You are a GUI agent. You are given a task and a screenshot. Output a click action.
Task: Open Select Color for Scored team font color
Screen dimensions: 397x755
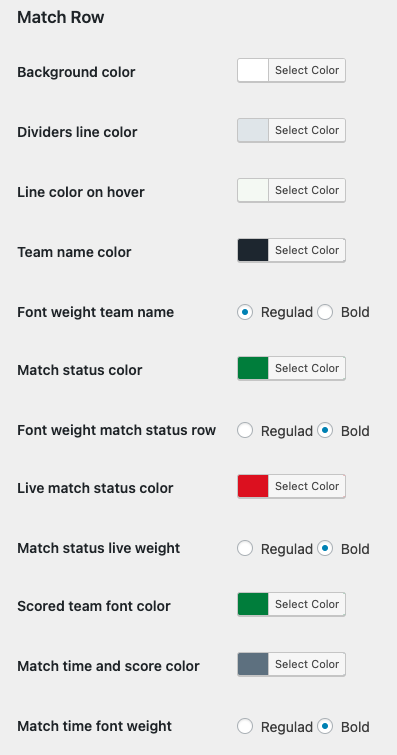(307, 604)
